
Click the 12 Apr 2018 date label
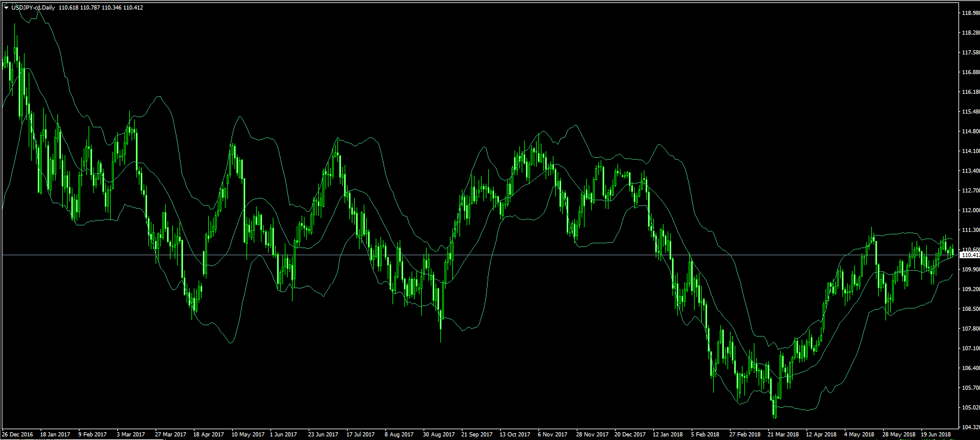(821, 435)
